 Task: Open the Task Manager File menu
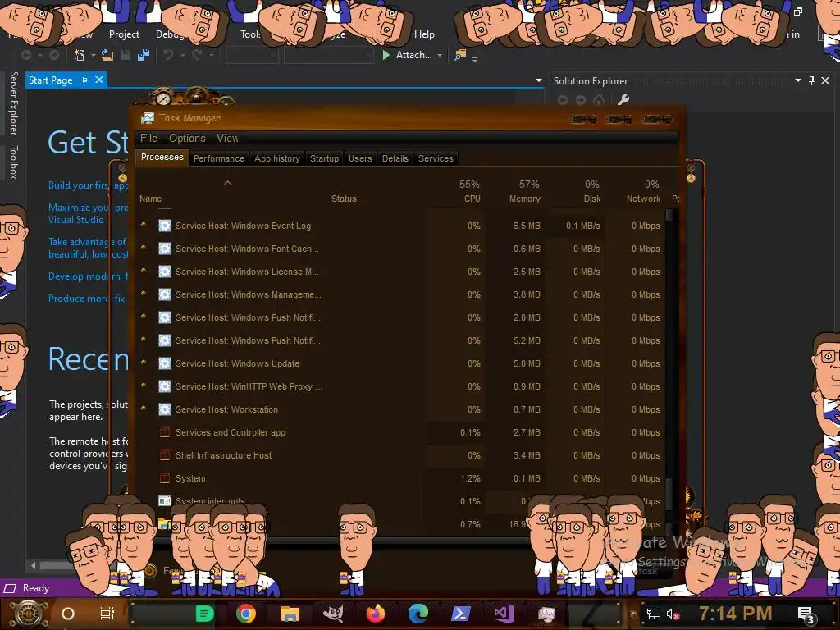point(149,138)
